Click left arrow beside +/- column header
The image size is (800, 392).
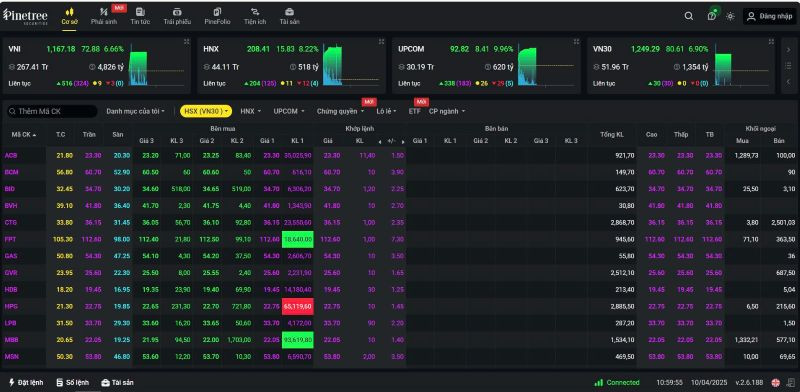[380, 141]
